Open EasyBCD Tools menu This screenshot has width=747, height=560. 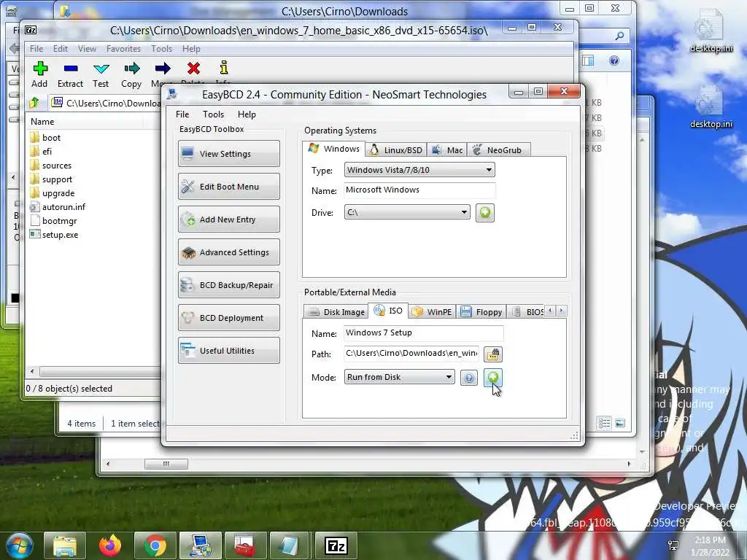213,114
